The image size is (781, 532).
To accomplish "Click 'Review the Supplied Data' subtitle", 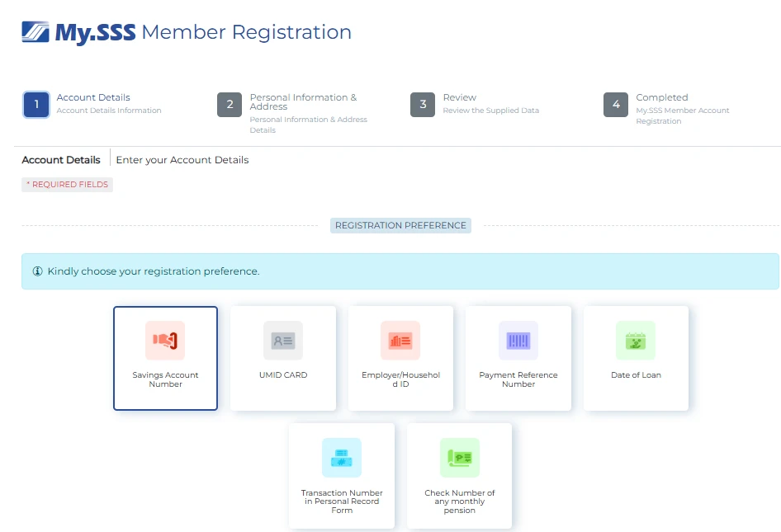I will pos(490,111).
